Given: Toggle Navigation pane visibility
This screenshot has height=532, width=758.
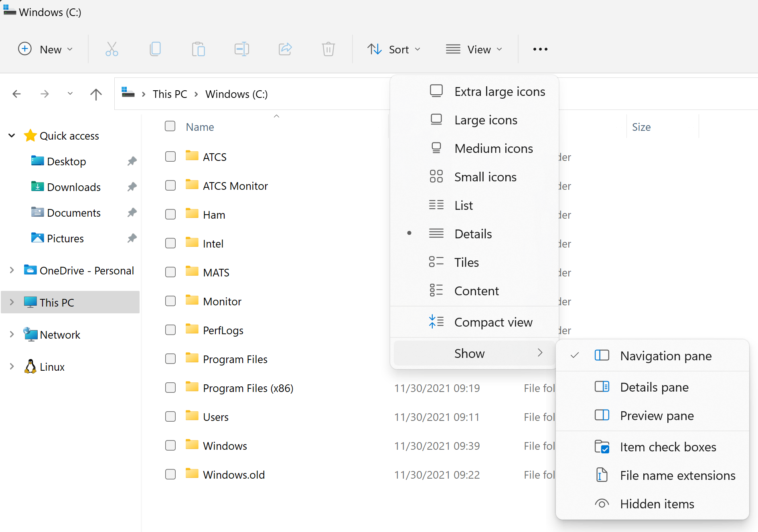Looking at the screenshot, I should click(653, 356).
